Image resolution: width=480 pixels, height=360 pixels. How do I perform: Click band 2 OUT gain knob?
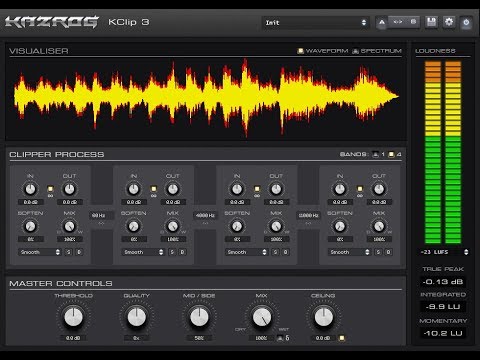(173, 189)
